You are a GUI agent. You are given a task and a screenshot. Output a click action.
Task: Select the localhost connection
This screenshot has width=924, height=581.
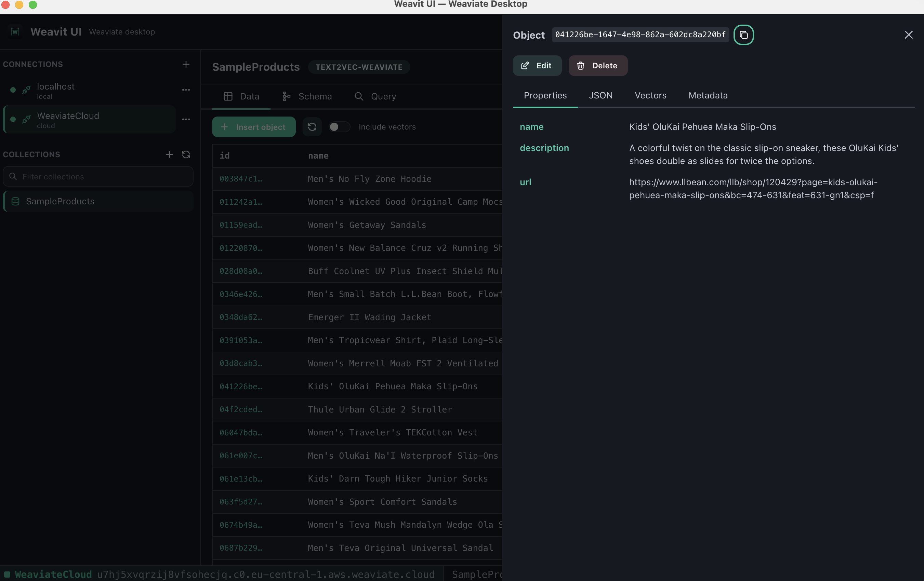[89, 91]
